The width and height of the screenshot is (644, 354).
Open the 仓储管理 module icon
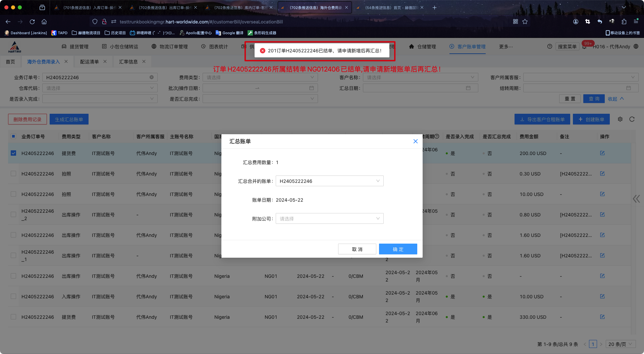(x=412, y=47)
